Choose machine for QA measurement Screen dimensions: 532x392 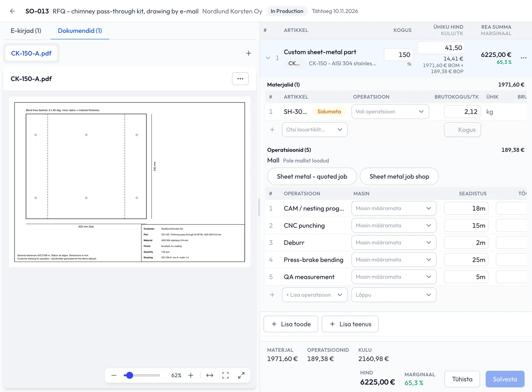click(394, 277)
